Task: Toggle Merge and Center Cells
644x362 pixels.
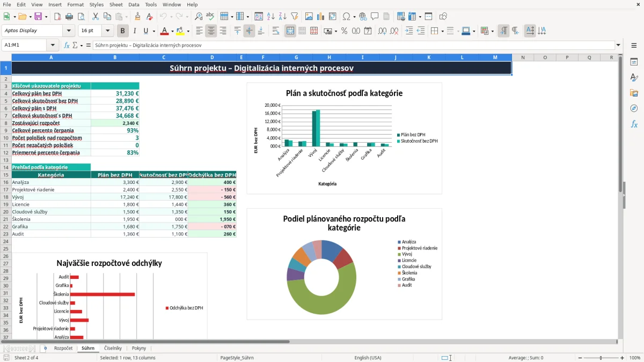Action: pos(290,31)
